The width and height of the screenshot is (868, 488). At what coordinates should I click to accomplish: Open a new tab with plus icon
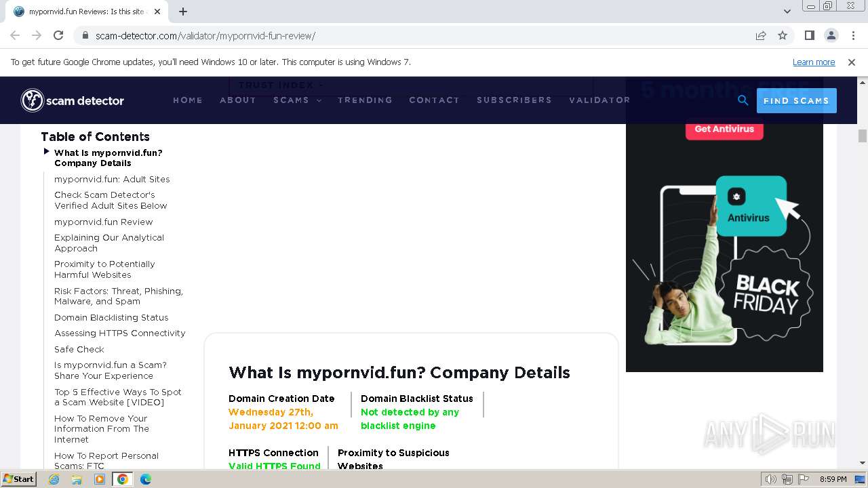[x=183, y=12]
